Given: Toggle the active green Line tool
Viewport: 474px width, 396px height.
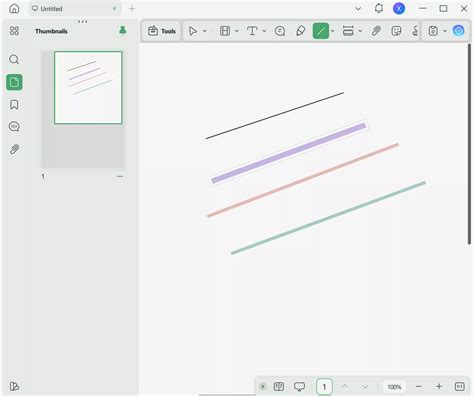Looking at the screenshot, I should [x=321, y=31].
